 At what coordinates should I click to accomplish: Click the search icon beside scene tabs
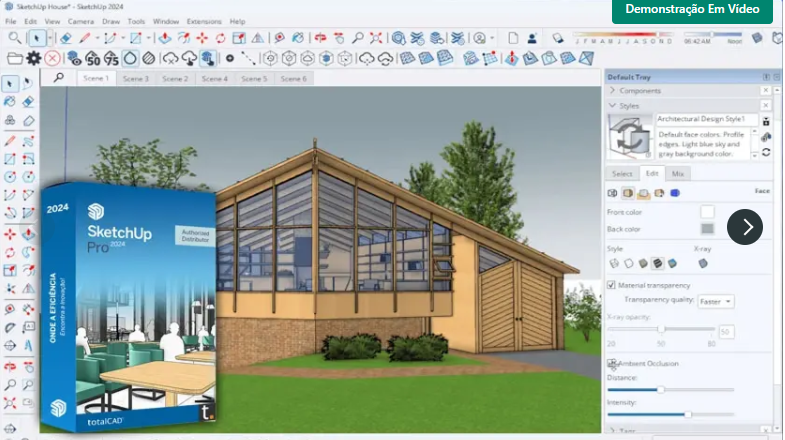(x=59, y=77)
